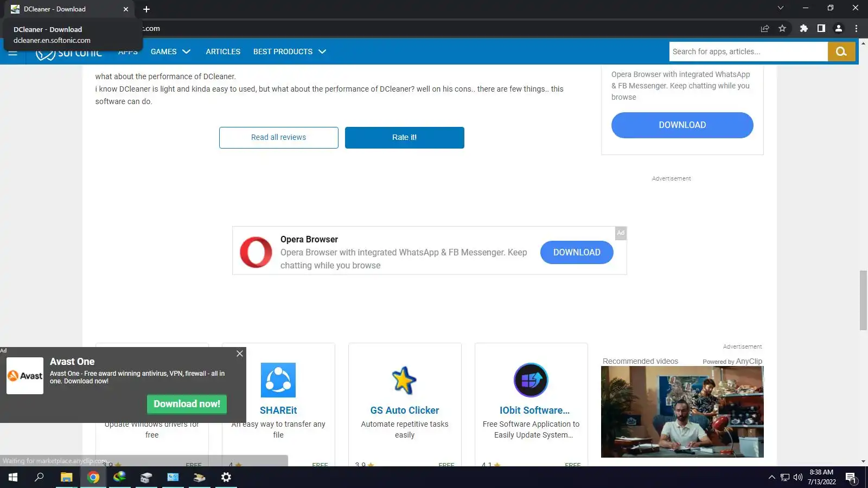Image resolution: width=868 pixels, height=488 pixels.
Task: Click the Rate it! button
Action: pyautogui.click(x=405, y=138)
